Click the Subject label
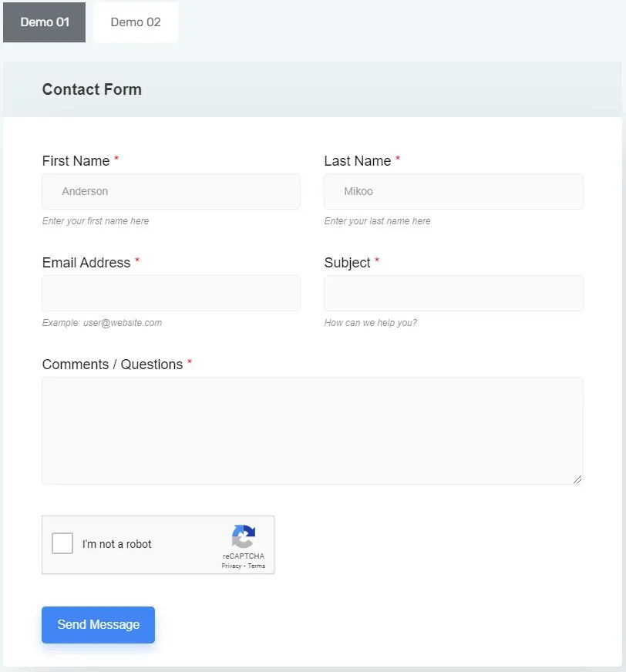Image resolution: width=626 pixels, height=672 pixels. (347, 263)
